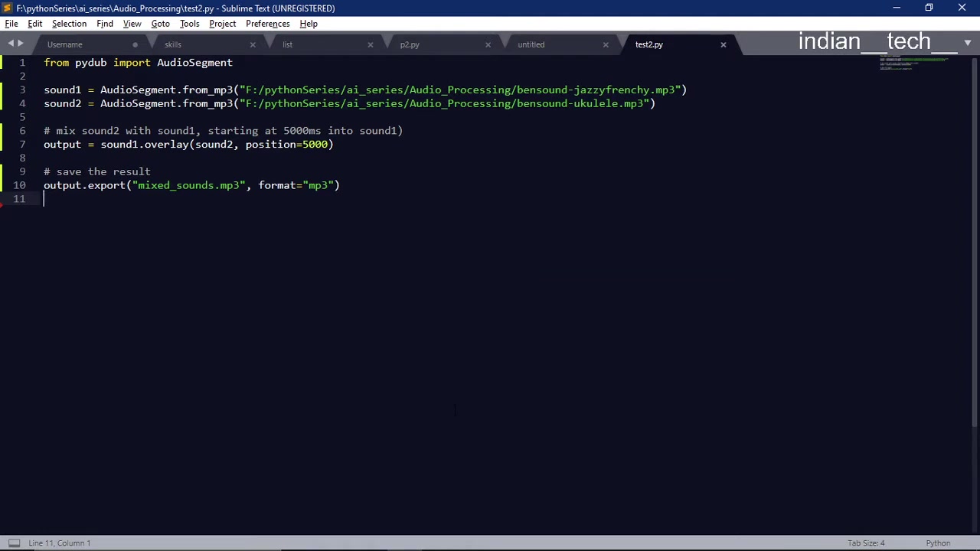Close the list tab
980x551 pixels.
click(x=371, y=44)
